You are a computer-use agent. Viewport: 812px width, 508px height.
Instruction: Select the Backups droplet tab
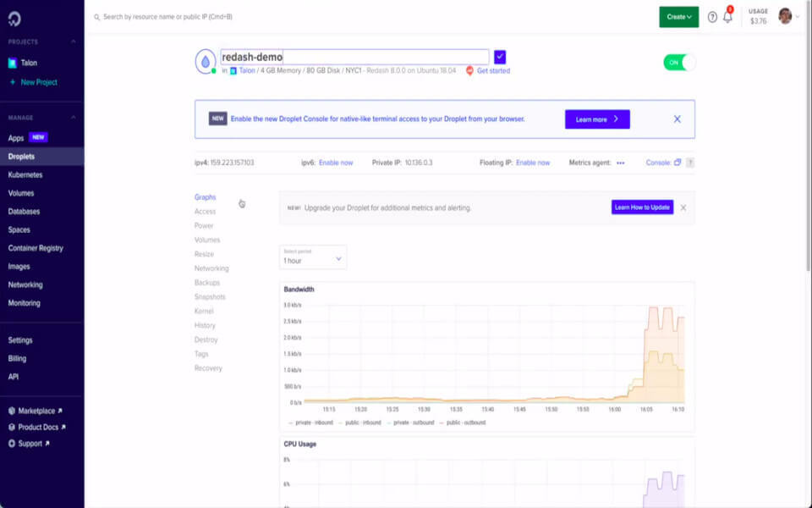tap(207, 283)
